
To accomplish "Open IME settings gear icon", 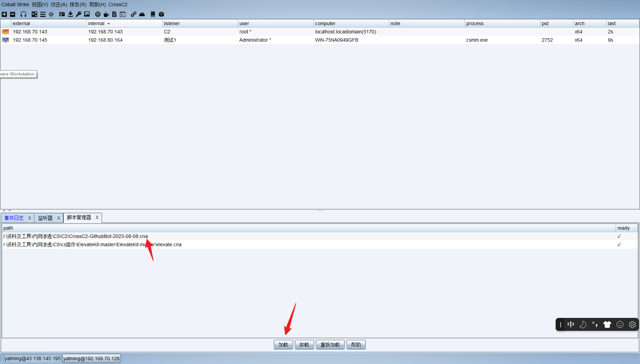I will 632,324.
